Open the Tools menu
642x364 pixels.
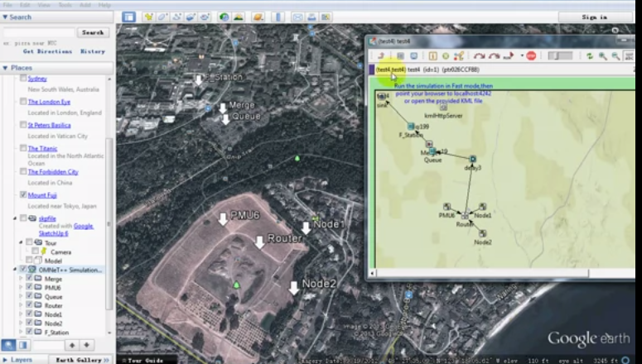tap(65, 5)
